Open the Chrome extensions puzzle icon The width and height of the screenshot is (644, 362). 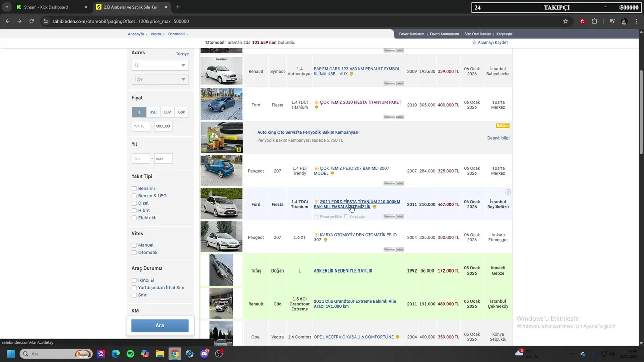coord(594,21)
